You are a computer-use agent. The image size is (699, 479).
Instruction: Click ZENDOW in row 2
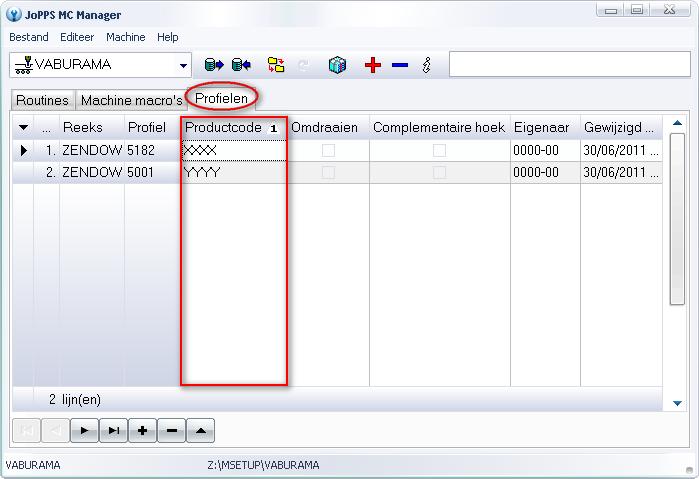tap(92, 172)
